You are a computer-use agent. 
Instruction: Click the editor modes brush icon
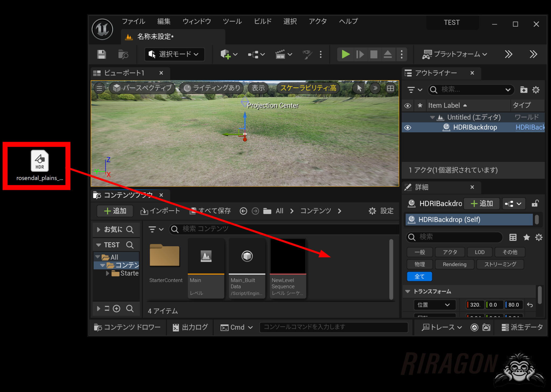point(307,54)
